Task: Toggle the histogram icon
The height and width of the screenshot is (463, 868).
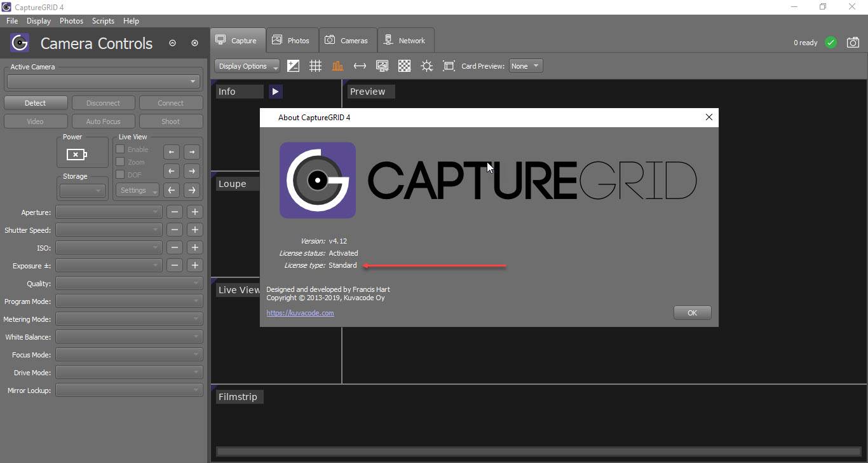Action: [x=337, y=66]
